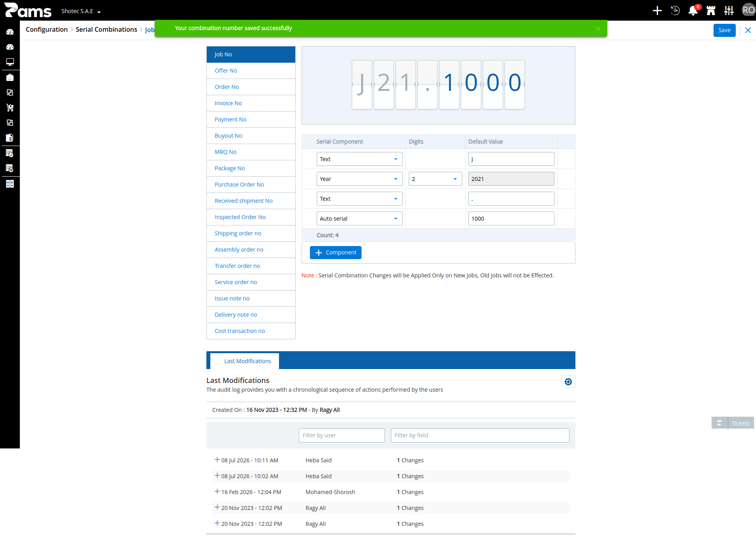The height and width of the screenshot is (554, 756).
Task: Click the default value field containing a dot
Action: point(511,199)
